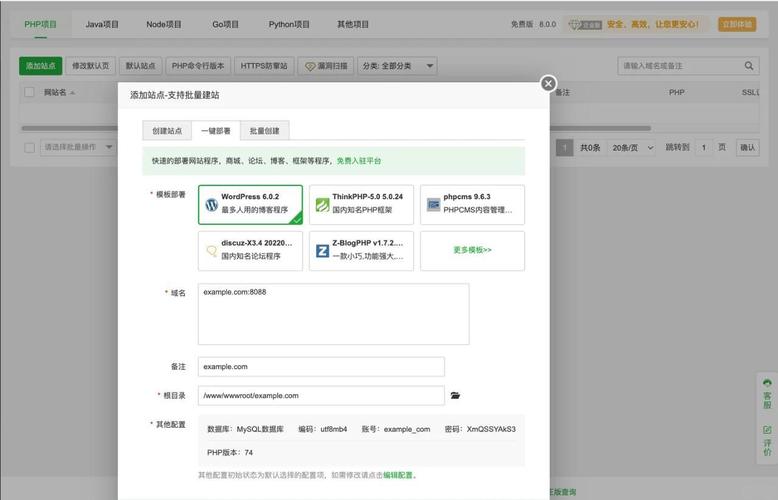Expand the 分类: 全部分类 dropdown
The width and height of the screenshot is (778, 500).
point(397,65)
